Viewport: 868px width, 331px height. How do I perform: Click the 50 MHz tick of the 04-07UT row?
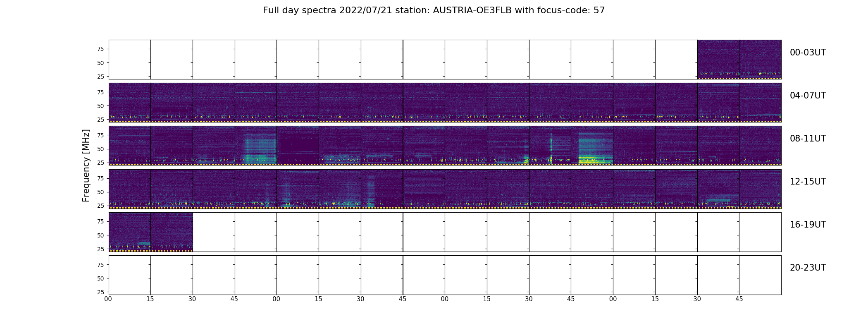(100, 106)
